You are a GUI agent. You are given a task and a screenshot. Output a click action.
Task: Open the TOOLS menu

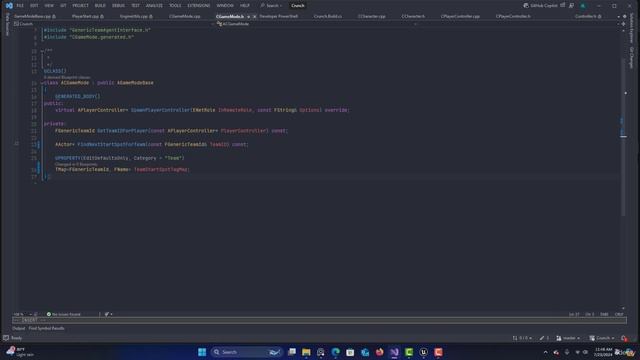tap(175, 6)
